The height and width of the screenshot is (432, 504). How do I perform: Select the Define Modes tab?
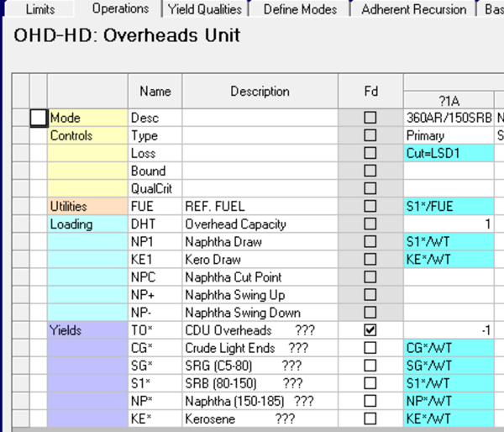[300, 9]
